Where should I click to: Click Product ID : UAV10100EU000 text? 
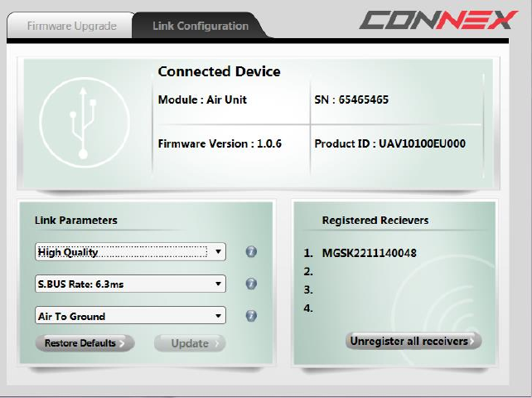(x=389, y=143)
